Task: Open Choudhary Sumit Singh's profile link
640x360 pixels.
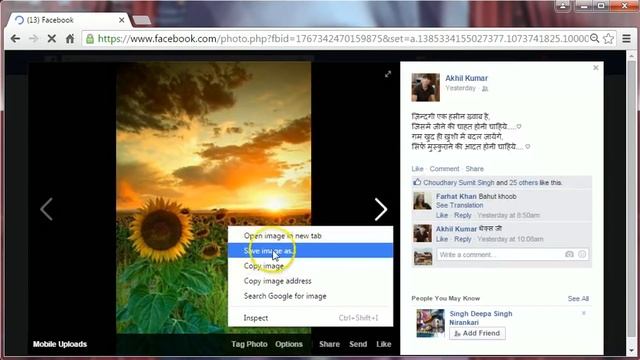Action: pyautogui.click(x=459, y=182)
